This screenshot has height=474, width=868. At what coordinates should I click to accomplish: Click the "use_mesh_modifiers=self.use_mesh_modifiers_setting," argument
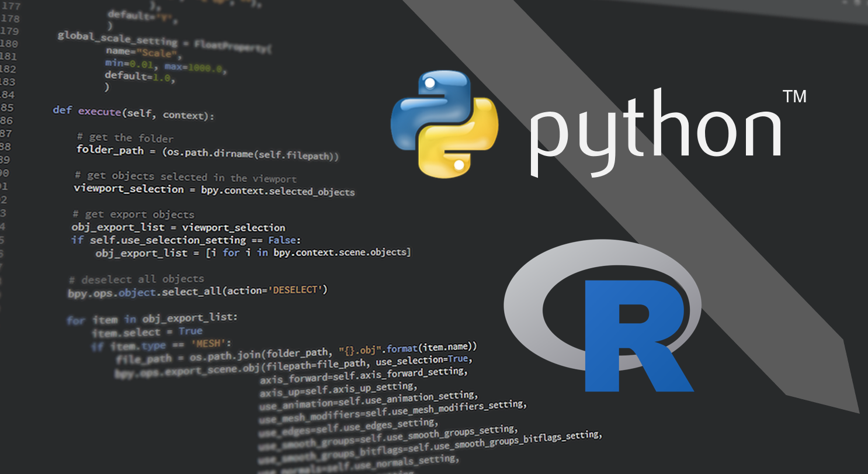[393, 411]
